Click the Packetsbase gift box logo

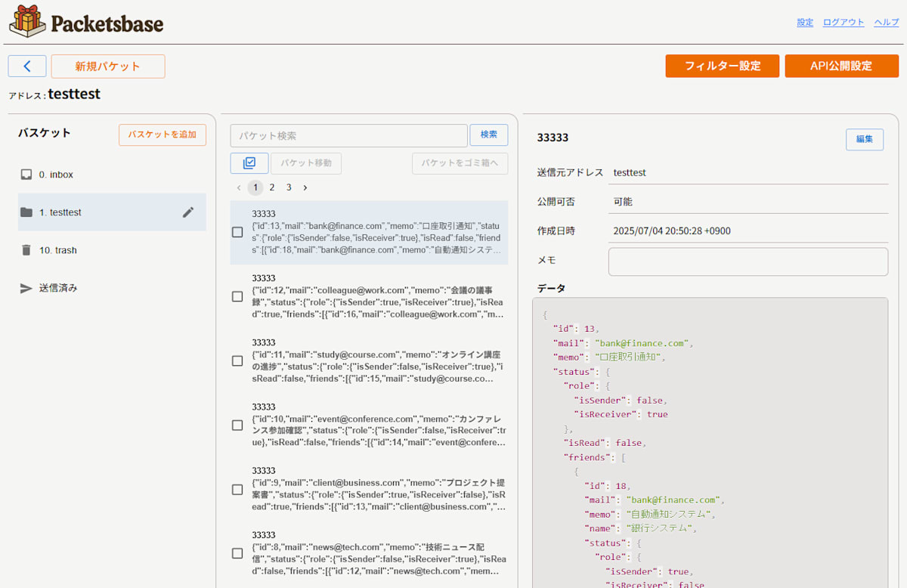point(27,21)
